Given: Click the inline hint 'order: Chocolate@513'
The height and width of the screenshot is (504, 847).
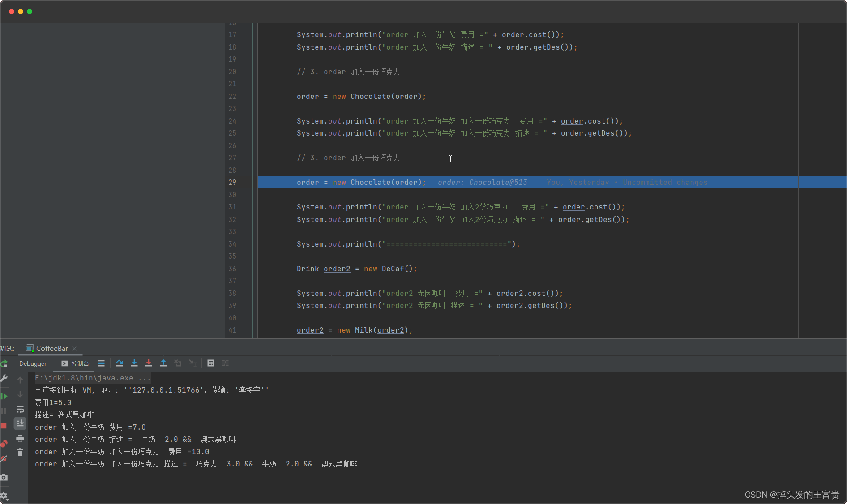Looking at the screenshot, I should tap(482, 182).
